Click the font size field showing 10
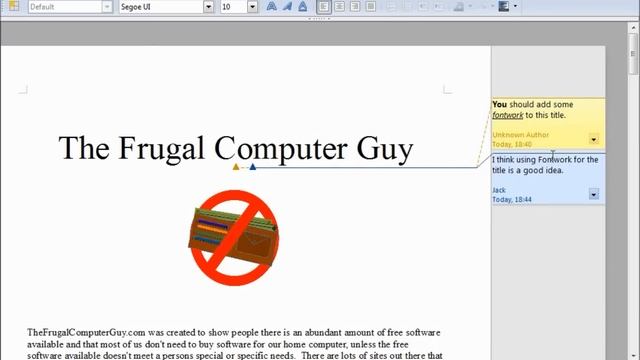This screenshot has height=360, width=640. [x=234, y=7]
